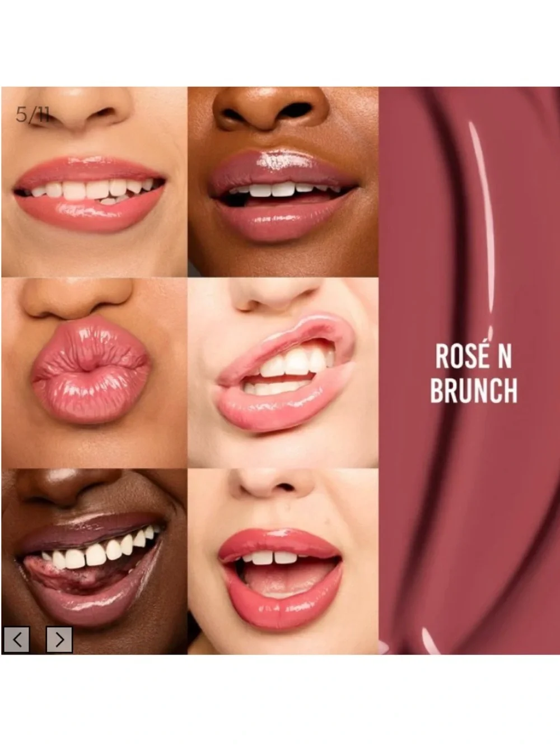Screen dimensions: 560x747
Task: Click the word BRUNCH on the swatch
Action: click(474, 391)
